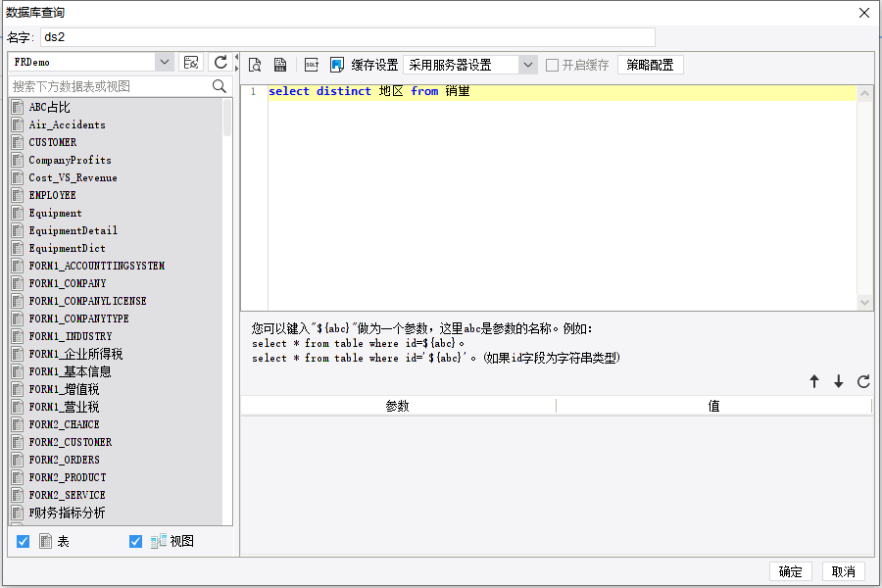The image size is (882, 588).
Task: Select the FORM1_ACCOUNTTINGSYSTEM table
Action: (x=97, y=266)
